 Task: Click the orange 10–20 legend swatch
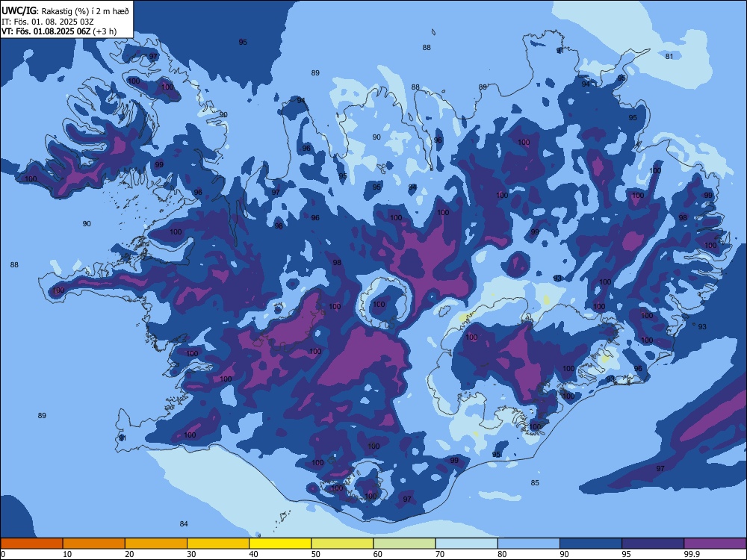(94, 544)
